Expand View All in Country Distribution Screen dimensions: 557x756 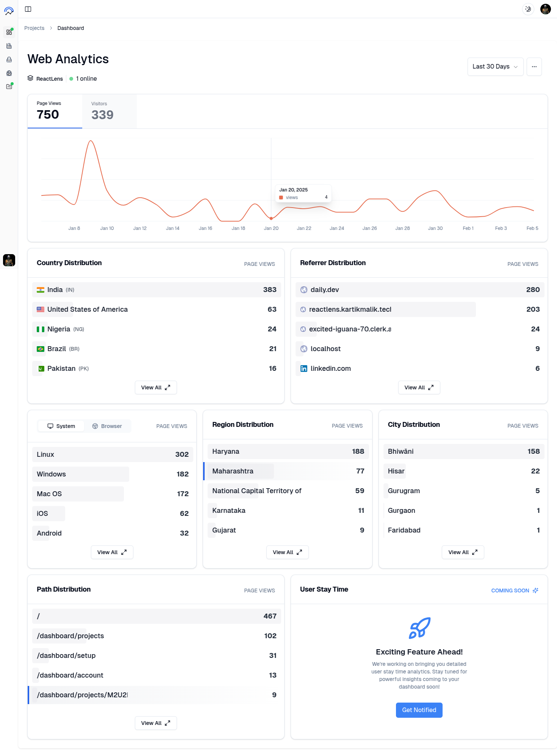tap(156, 387)
